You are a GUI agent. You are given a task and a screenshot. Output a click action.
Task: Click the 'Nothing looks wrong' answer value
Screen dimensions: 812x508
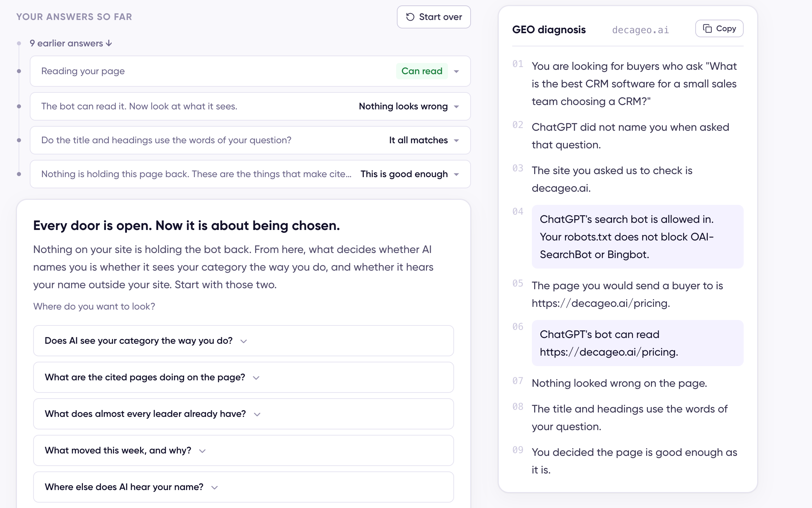(403, 106)
